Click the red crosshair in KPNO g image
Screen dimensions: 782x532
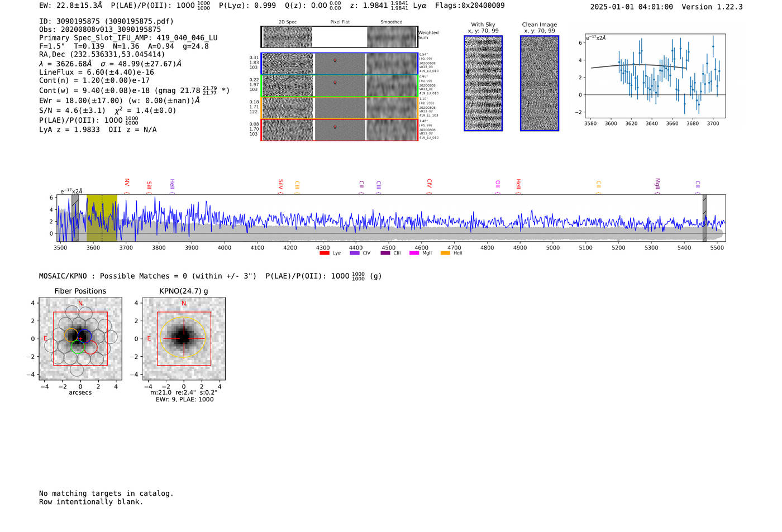pyautogui.click(x=184, y=338)
